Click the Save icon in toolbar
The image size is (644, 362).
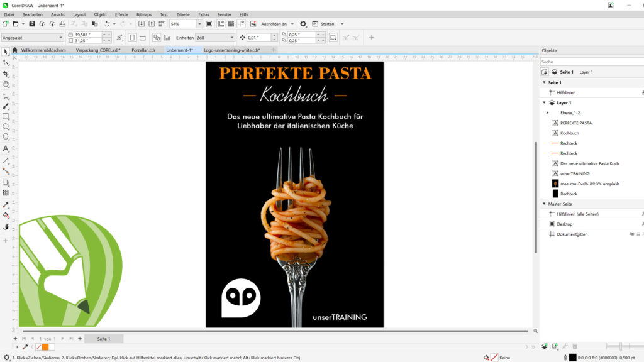click(x=31, y=24)
